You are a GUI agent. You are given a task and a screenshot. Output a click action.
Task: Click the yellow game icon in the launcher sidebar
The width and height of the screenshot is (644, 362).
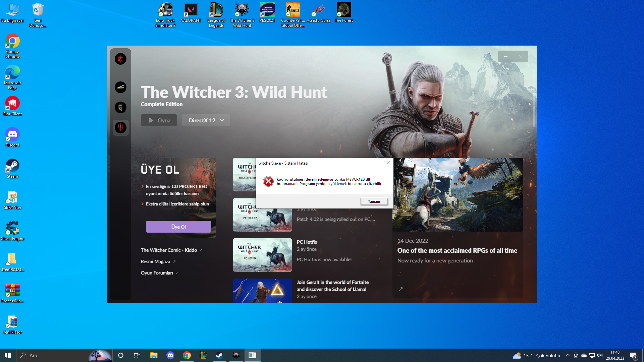(x=120, y=87)
